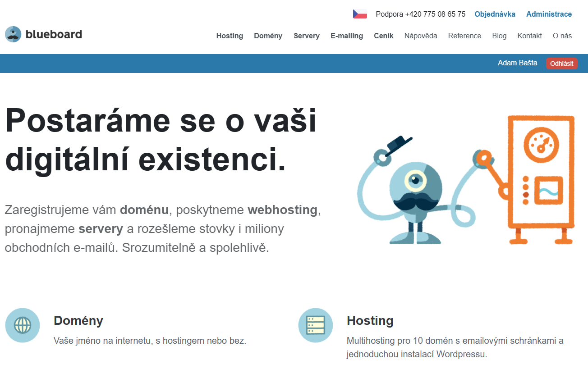Image resolution: width=588 pixels, height=369 pixels.
Task: Click the Objednávka link in header
Action: pyautogui.click(x=495, y=14)
